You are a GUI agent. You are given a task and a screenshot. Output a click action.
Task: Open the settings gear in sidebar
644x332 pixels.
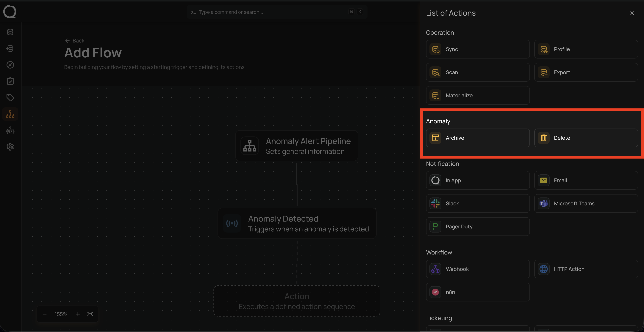coord(10,147)
